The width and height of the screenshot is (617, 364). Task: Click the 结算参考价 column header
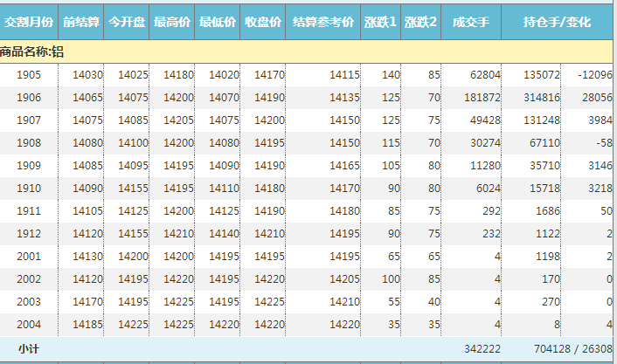[x=322, y=21]
